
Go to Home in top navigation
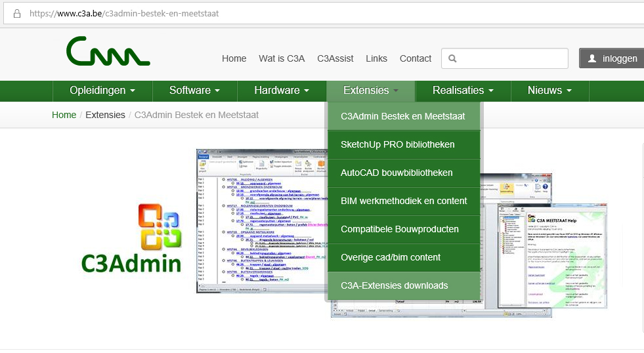click(x=234, y=58)
